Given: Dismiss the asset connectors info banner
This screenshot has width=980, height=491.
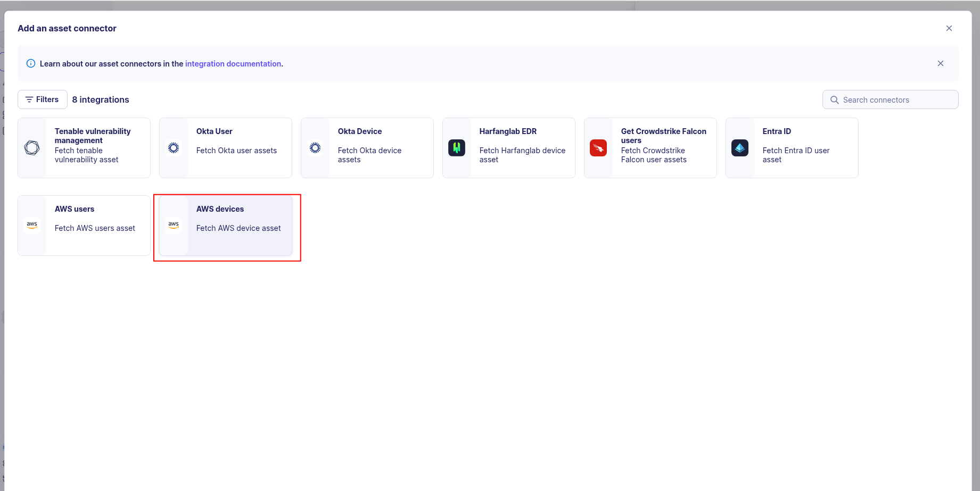Looking at the screenshot, I should (x=941, y=63).
